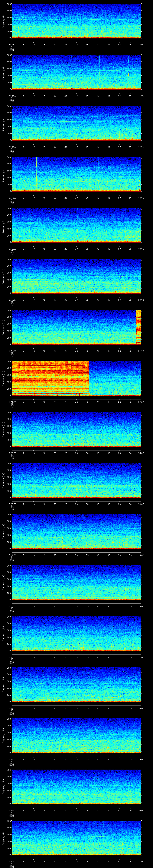Click the "6:22:00" start time label
This screenshot has height=868, width=153.
12,453
